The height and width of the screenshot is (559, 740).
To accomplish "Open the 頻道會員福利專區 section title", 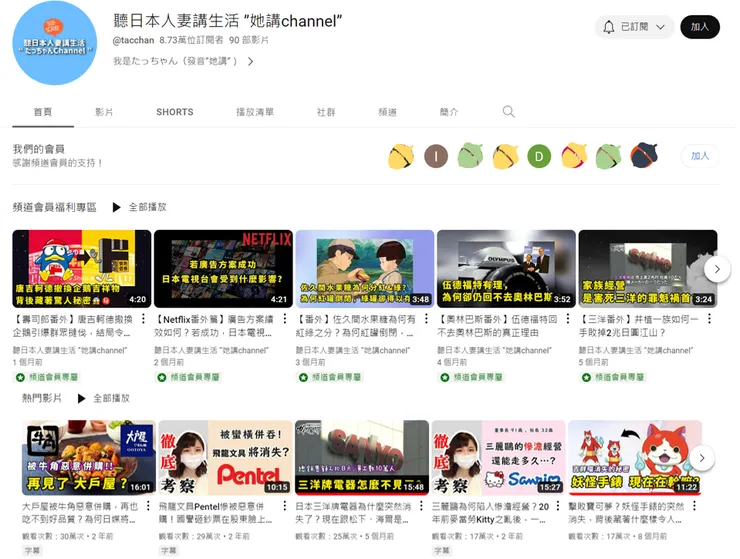I will pos(55,207).
